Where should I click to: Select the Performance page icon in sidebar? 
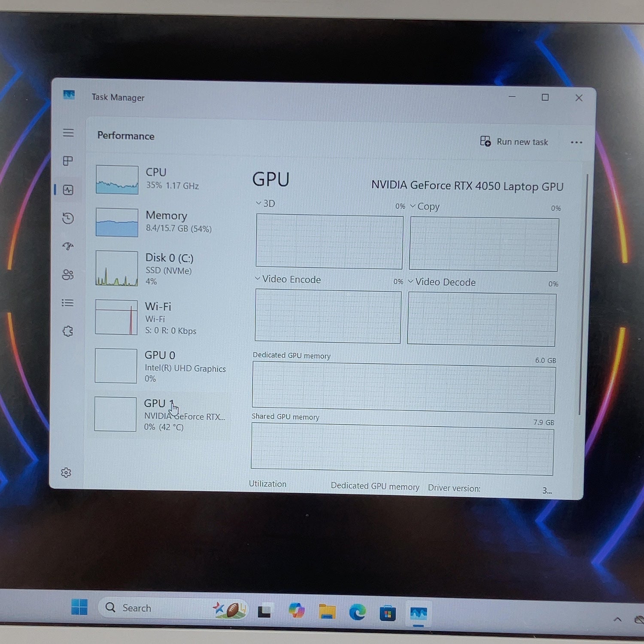(68, 190)
